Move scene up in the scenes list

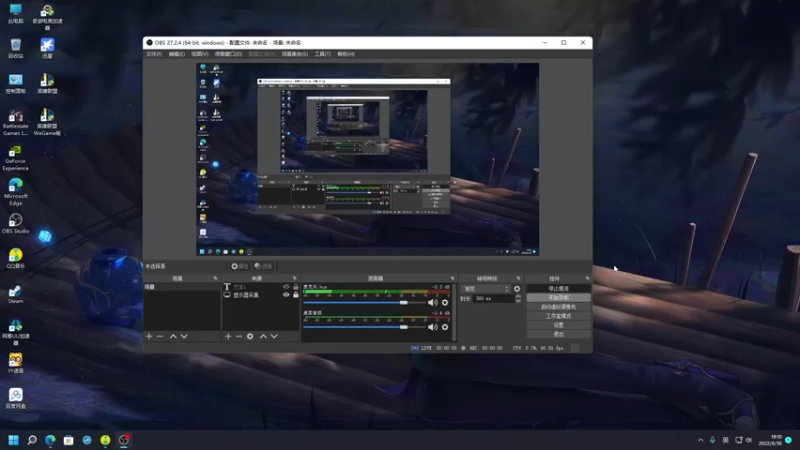pyautogui.click(x=173, y=336)
